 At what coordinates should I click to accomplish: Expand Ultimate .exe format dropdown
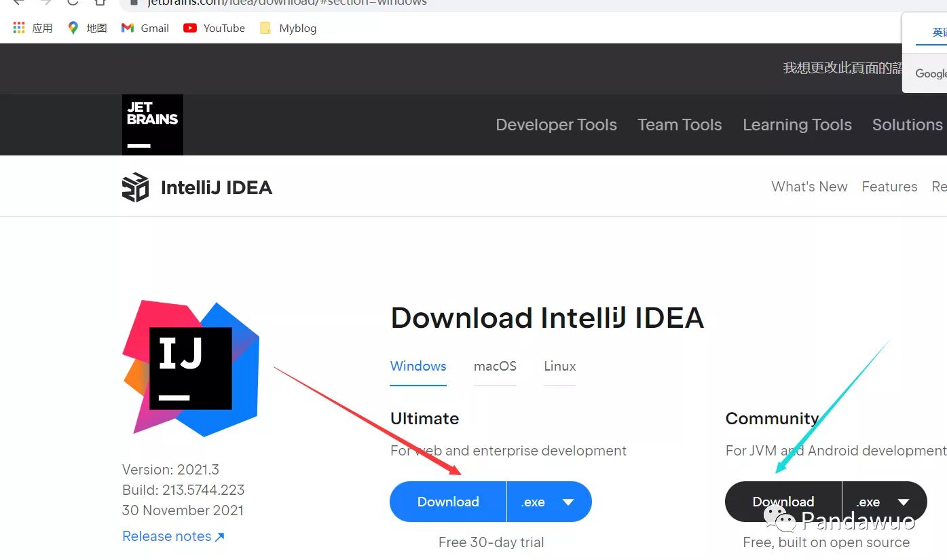549,502
